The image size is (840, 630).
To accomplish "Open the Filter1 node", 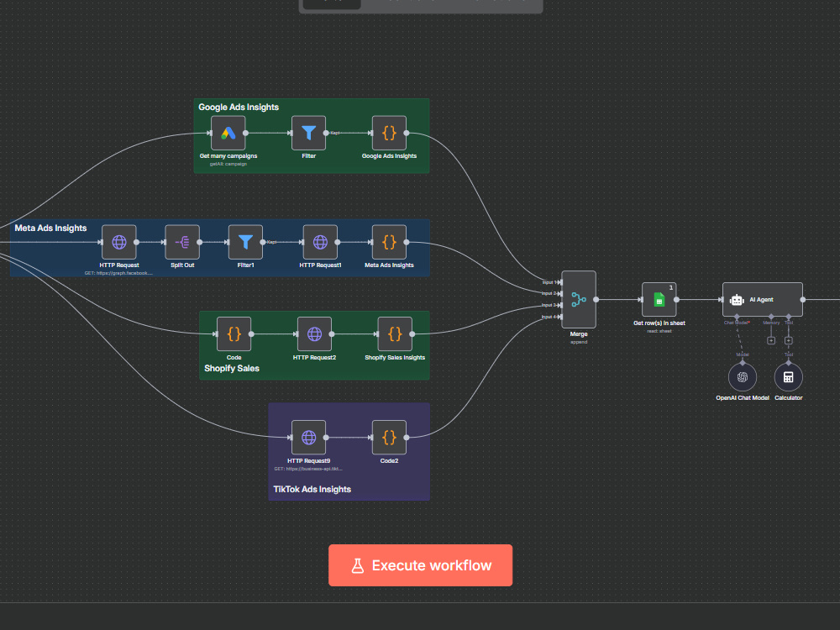I will [x=245, y=242].
